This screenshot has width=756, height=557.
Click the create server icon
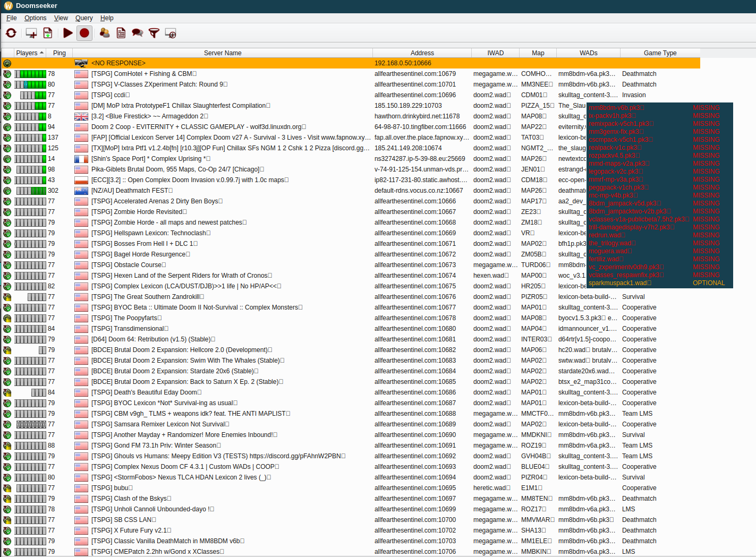pyautogui.click(x=31, y=33)
